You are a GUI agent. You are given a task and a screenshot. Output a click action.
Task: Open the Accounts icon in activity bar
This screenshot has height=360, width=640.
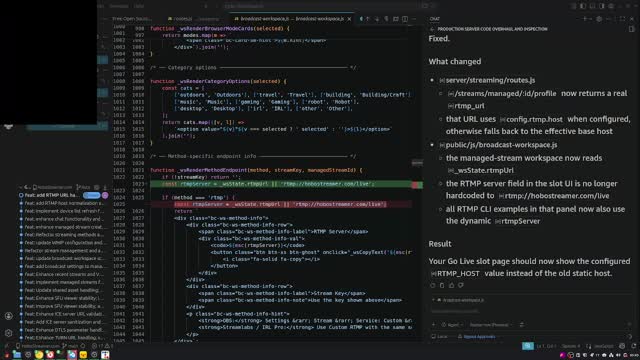pyautogui.click(x=9, y=316)
